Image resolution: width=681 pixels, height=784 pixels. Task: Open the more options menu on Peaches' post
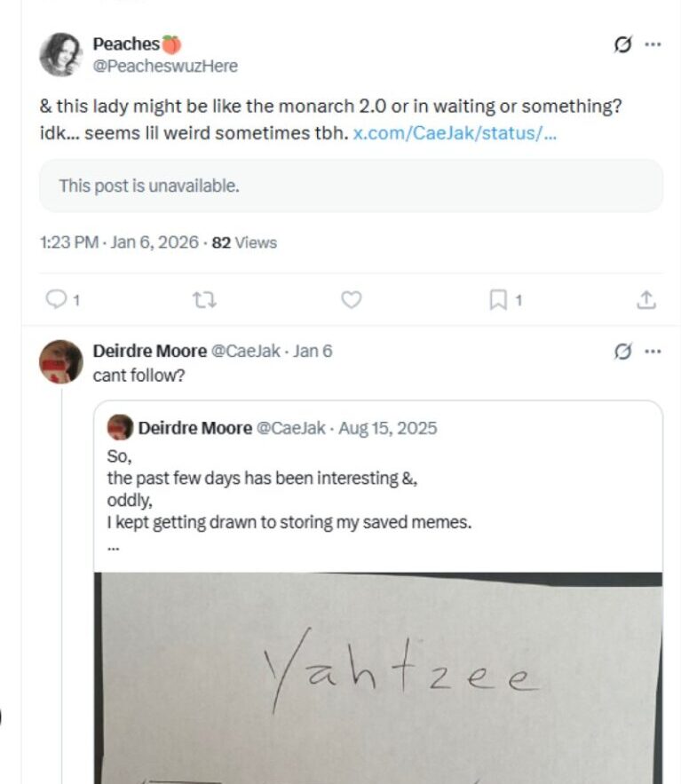click(653, 45)
